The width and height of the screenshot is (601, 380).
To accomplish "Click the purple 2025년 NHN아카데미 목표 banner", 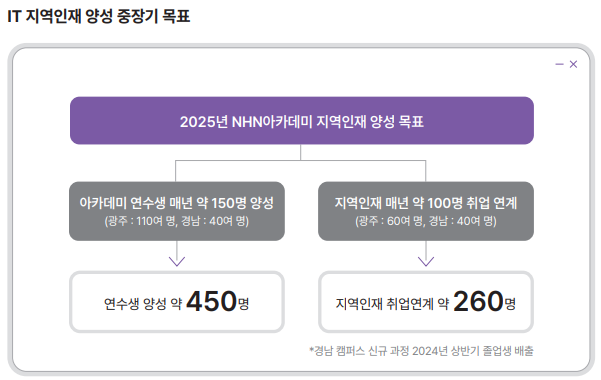I will click(302, 121).
